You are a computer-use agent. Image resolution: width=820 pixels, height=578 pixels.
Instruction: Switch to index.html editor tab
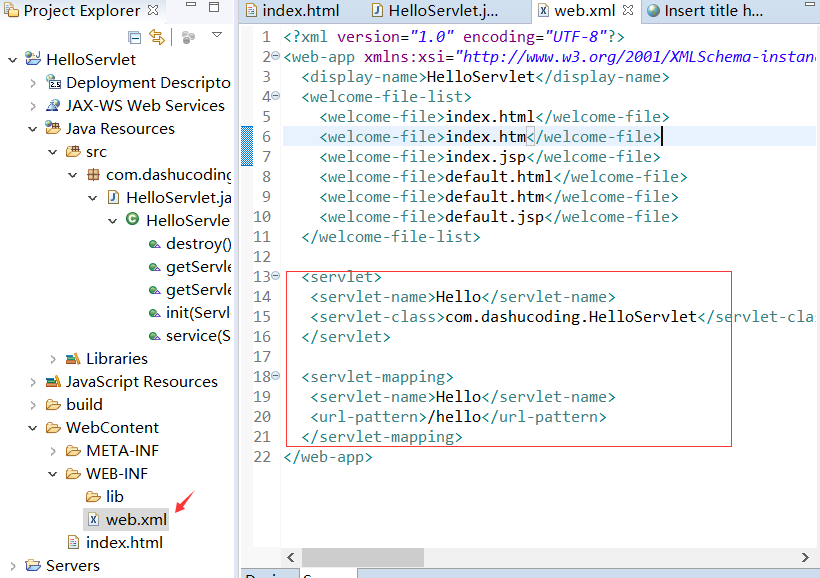point(293,10)
